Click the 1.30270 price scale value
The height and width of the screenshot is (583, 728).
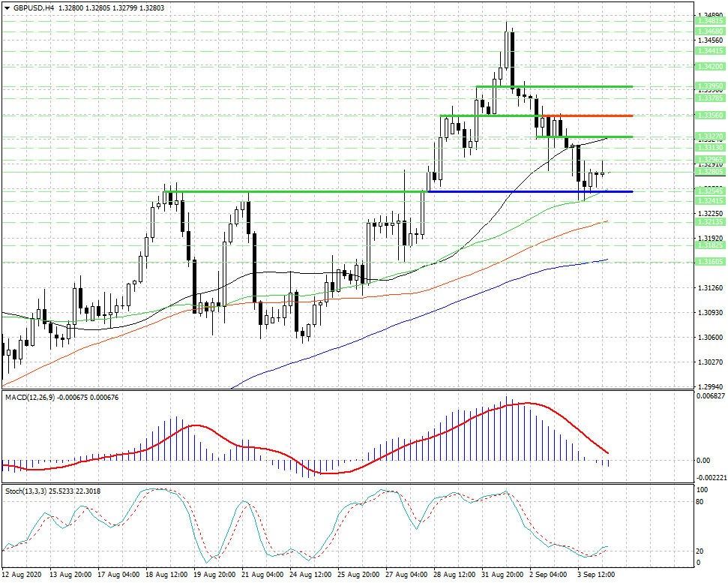click(710, 362)
